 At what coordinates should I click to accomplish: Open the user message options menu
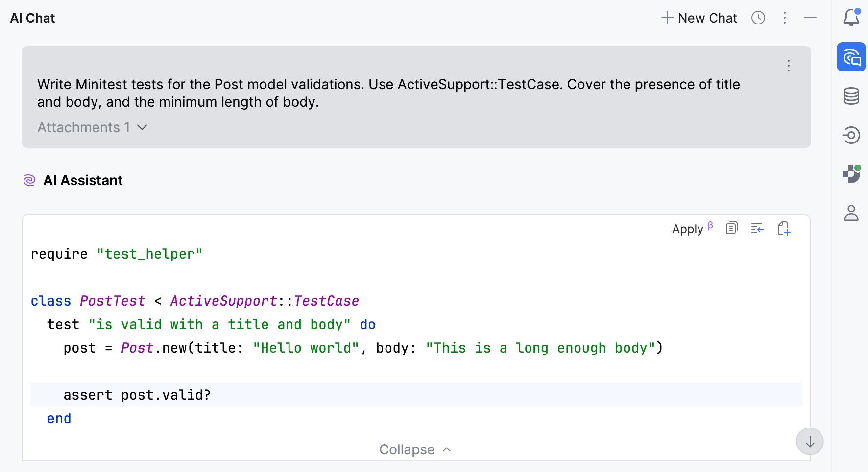pos(789,66)
